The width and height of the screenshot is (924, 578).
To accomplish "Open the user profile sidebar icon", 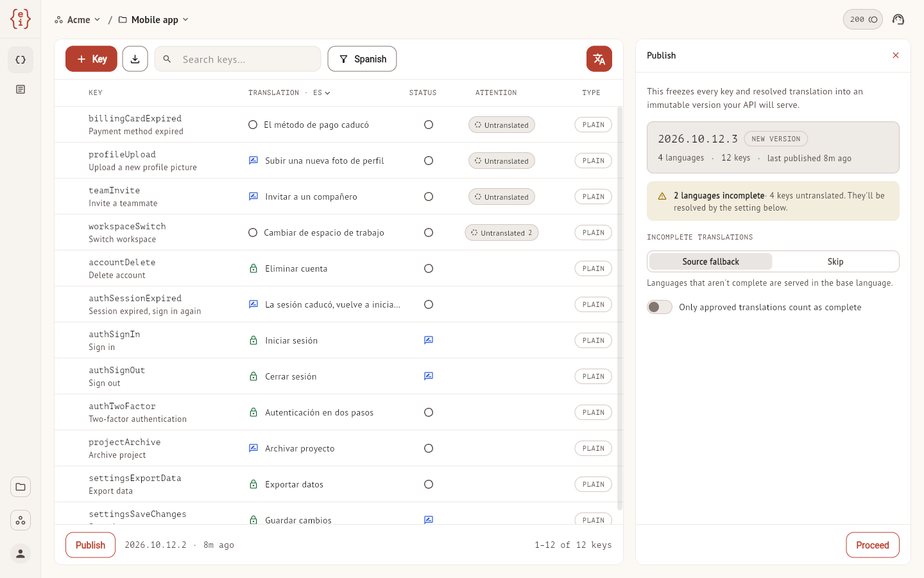I will point(21,554).
